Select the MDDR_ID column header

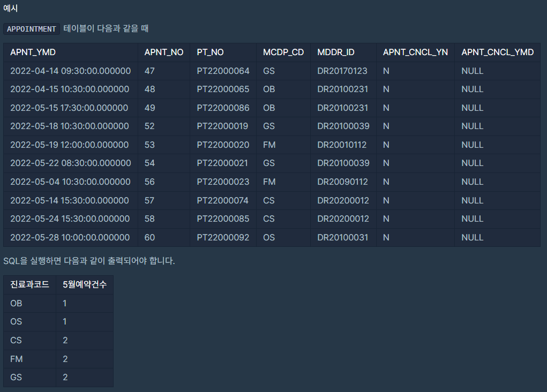click(335, 52)
